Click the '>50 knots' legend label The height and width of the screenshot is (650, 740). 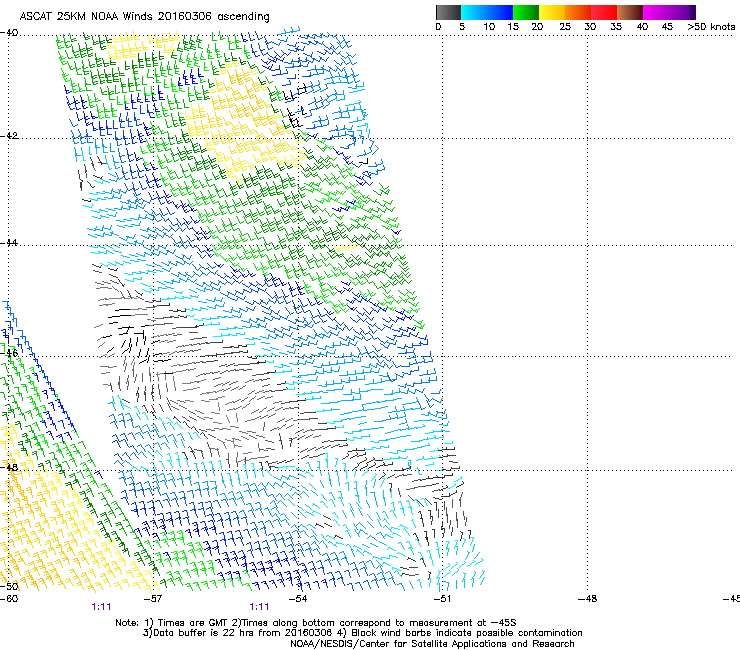pyautogui.click(x=711, y=27)
